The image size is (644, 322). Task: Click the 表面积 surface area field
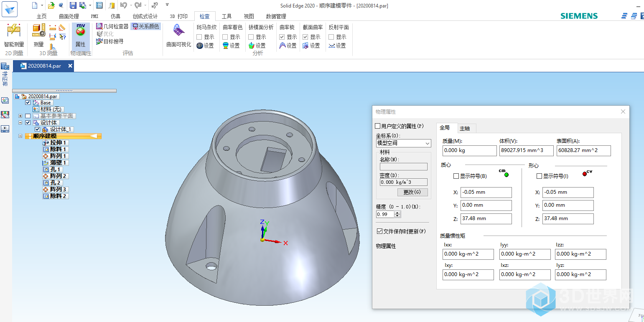tap(583, 151)
